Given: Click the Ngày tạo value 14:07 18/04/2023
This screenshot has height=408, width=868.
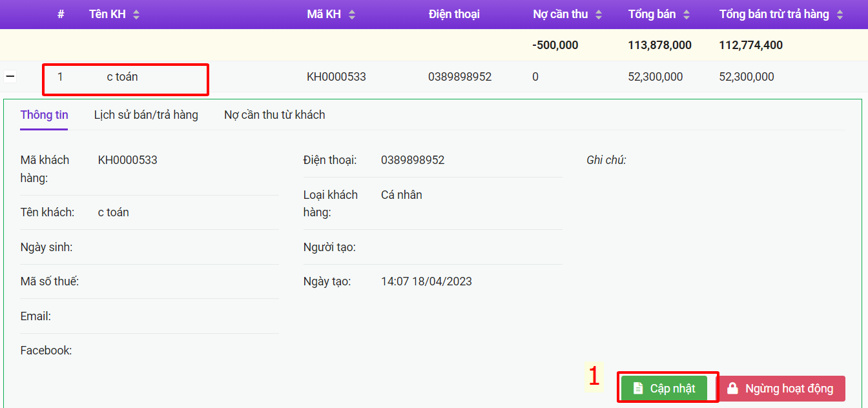Looking at the screenshot, I should (x=426, y=281).
